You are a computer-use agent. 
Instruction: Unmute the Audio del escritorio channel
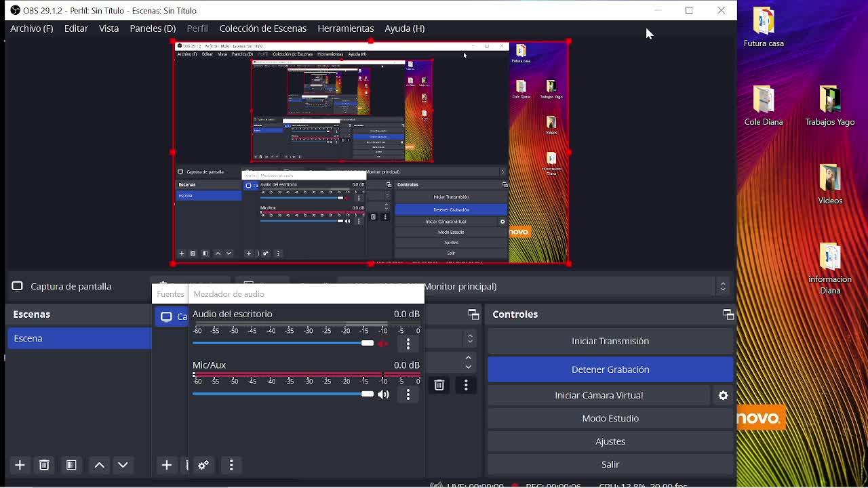pos(383,344)
